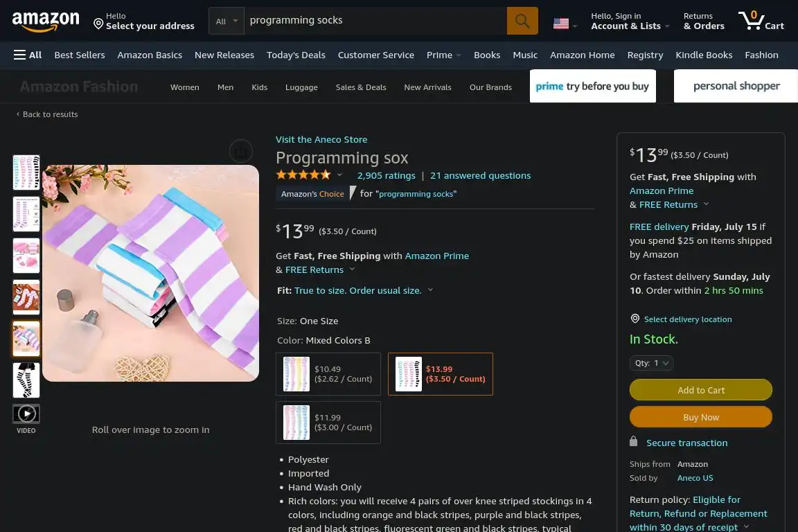798x532 pixels.
Task: Open Luggage fashion tab
Action: coord(301,87)
